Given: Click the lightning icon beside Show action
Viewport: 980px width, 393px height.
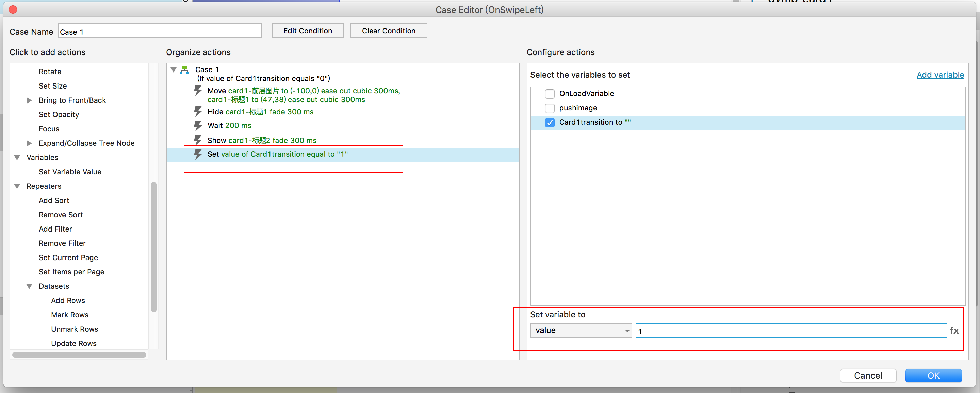Looking at the screenshot, I should pyautogui.click(x=198, y=140).
